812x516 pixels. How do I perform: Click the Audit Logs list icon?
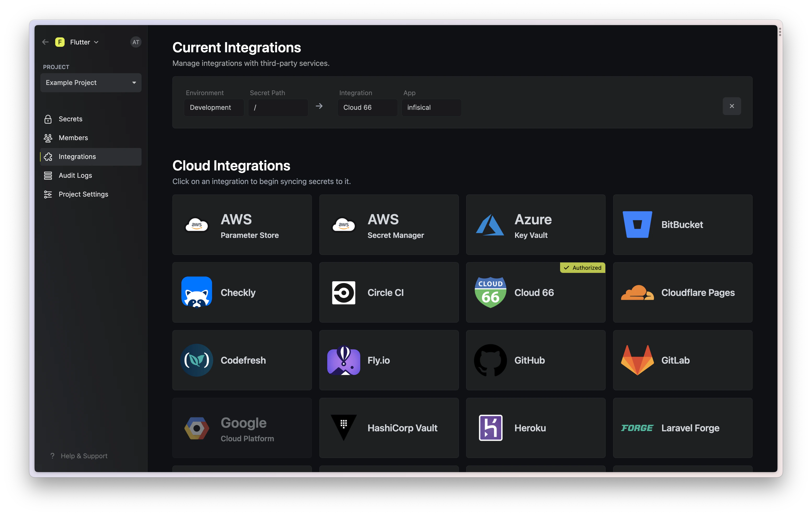48,176
